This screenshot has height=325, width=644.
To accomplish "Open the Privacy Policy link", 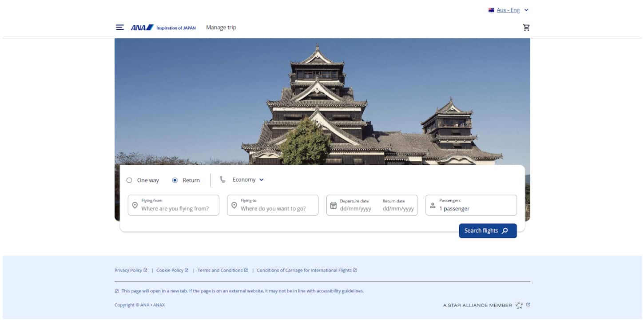I will (x=129, y=270).
